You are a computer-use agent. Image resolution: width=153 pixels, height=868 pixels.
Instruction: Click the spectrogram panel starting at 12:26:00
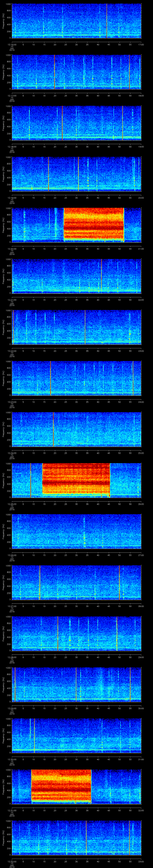coord(76,531)
